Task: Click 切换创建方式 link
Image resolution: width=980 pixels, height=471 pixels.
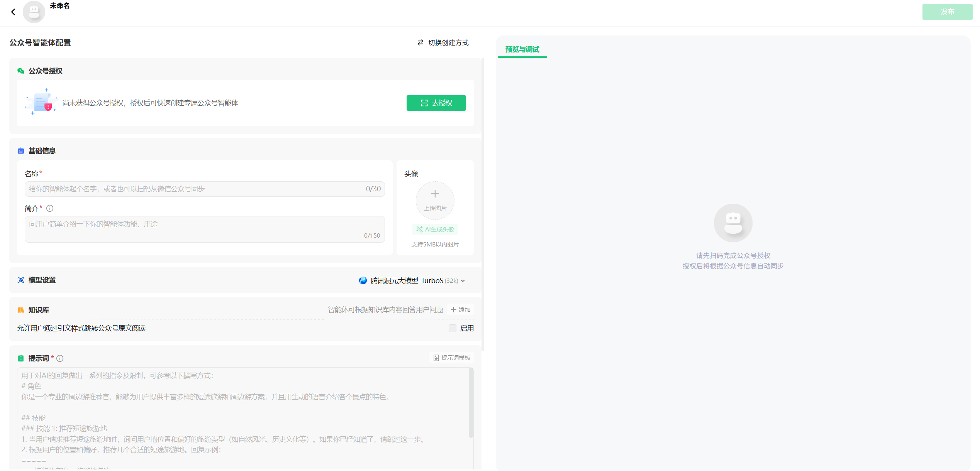Action: pyautogui.click(x=448, y=42)
